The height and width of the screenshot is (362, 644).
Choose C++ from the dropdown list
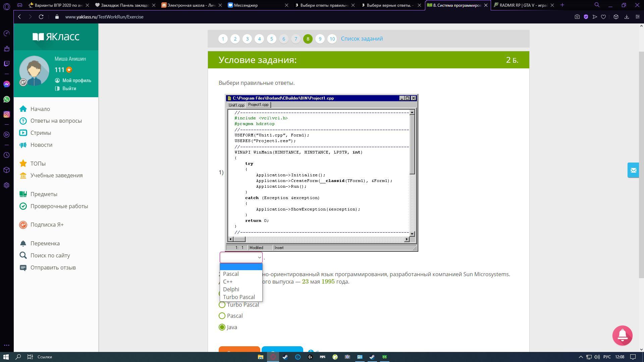pyautogui.click(x=228, y=282)
